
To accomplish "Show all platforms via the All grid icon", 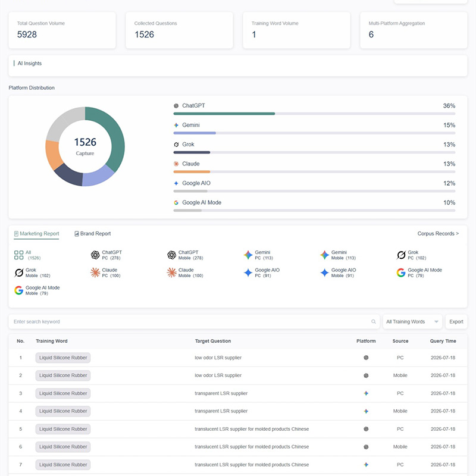I will pyautogui.click(x=19, y=255).
